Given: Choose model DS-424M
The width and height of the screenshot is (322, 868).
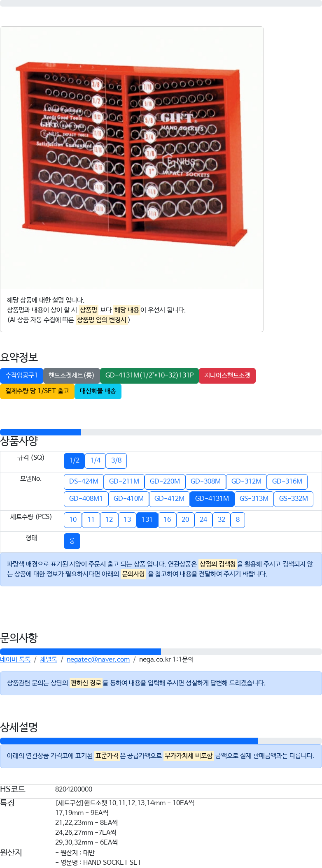Looking at the screenshot, I should click(x=84, y=482).
